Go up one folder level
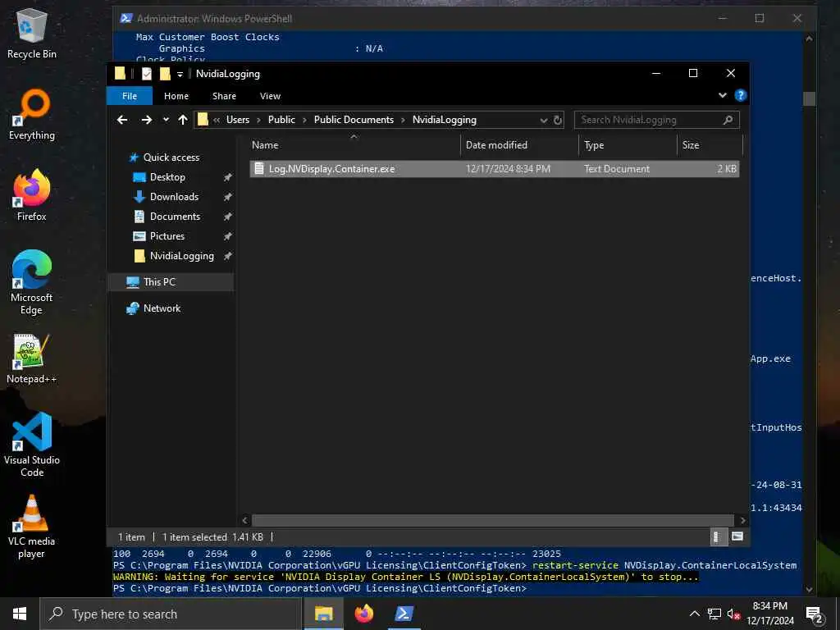The image size is (840, 630). pos(183,120)
